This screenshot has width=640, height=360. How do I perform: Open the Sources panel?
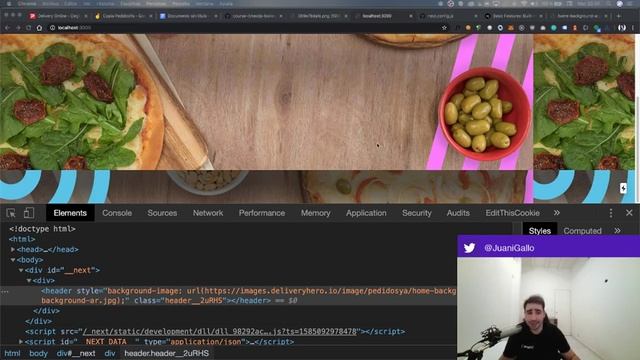[162, 213]
